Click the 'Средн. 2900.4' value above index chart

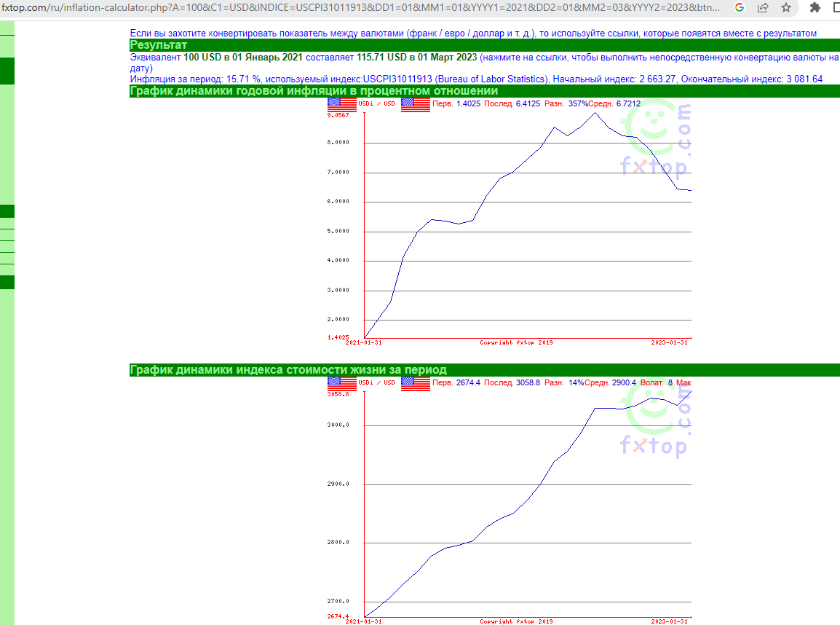pyautogui.click(x=610, y=382)
